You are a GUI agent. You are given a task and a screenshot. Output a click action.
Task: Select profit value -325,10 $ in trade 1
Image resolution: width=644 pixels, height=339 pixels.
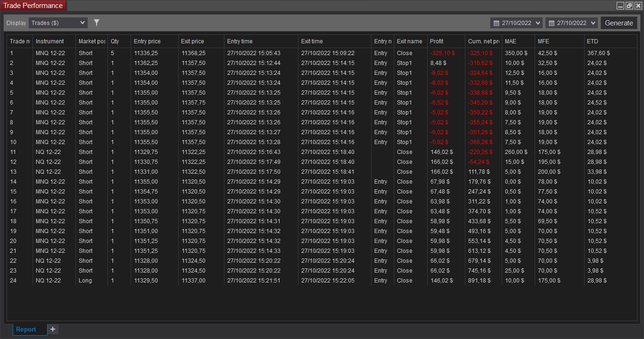point(442,53)
